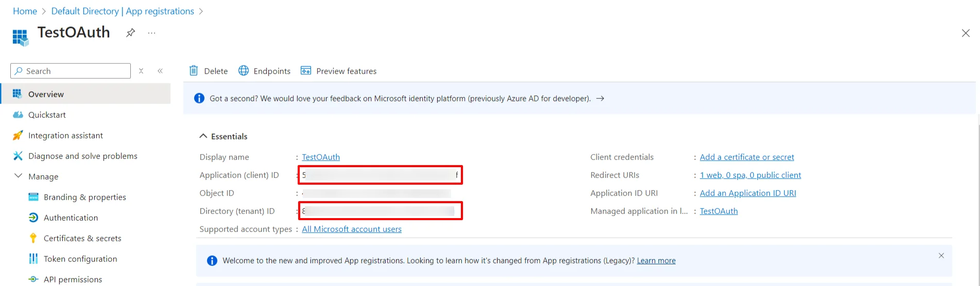The height and width of the screenshot is (286, 980).
Task: Click the Application (client) ID value
Action: point(380,175)
